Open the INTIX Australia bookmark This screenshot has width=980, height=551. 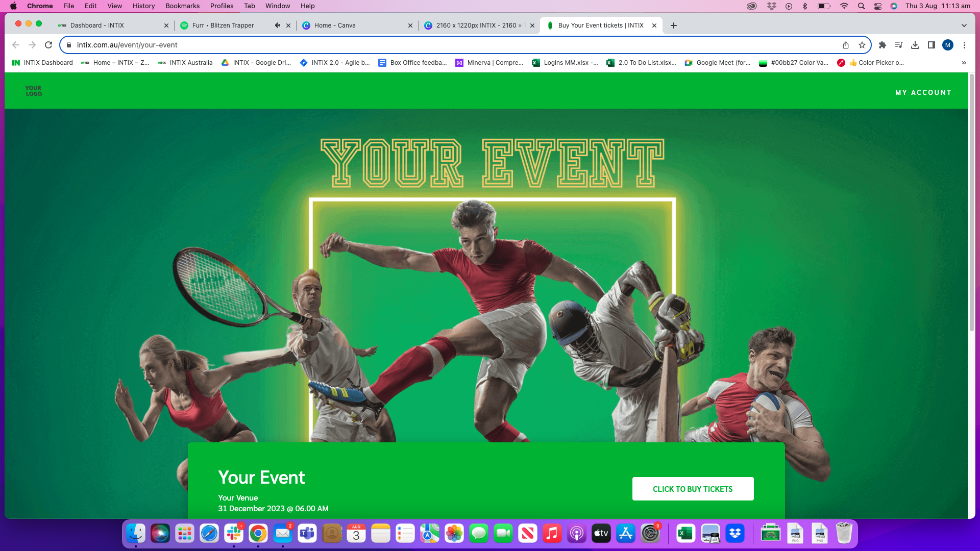pos(185,63)
